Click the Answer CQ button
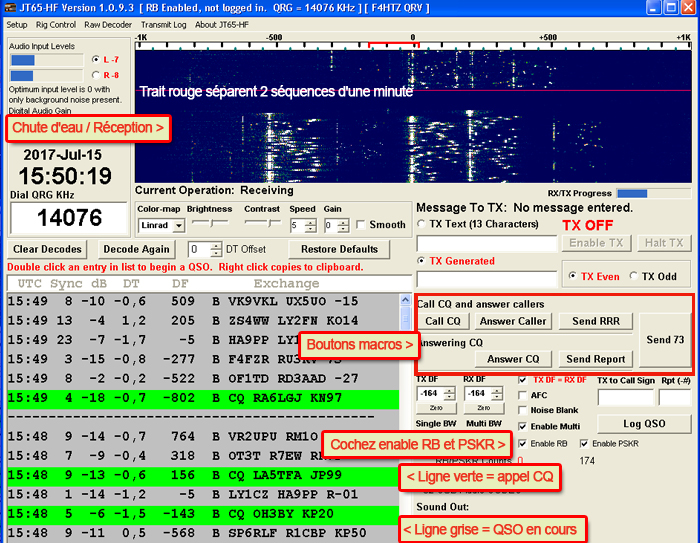 tap(513, 359)
